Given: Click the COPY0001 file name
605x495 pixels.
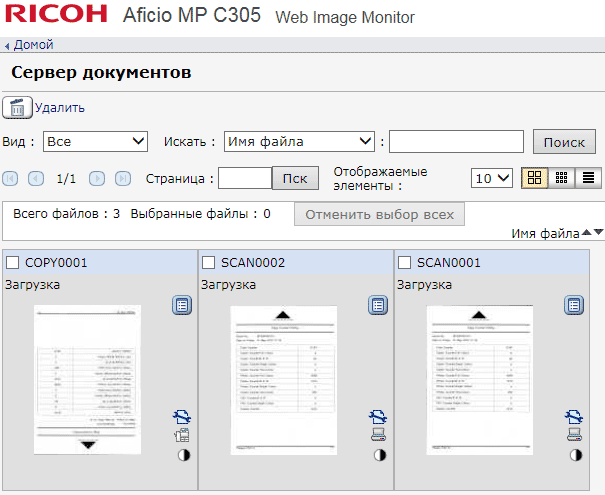Looking at the screenshot, I should [56, 263].
